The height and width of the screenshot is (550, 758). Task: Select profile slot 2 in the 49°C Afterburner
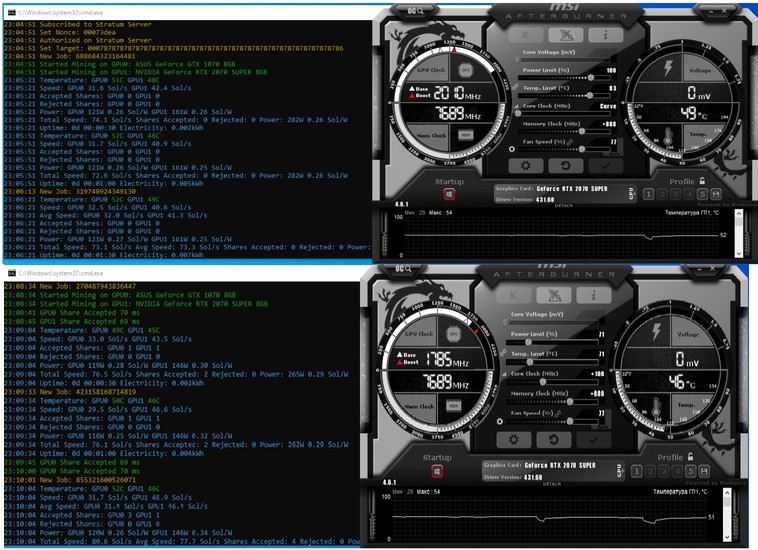[663, 194]
